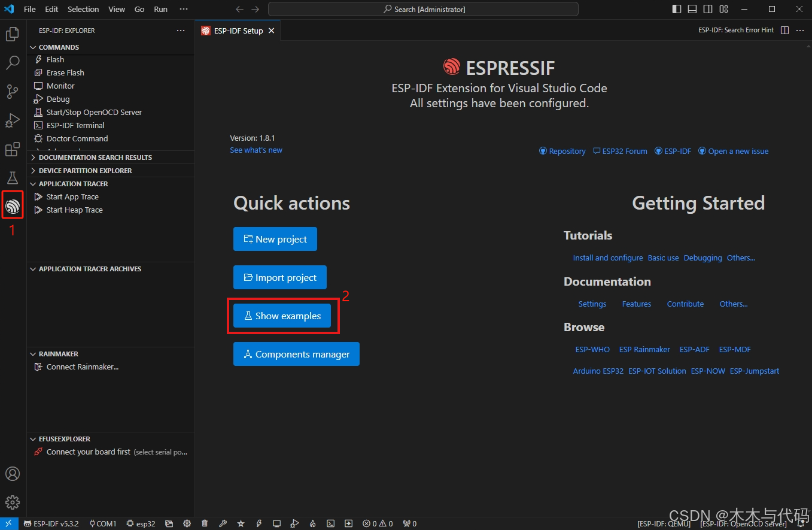The image size is (812, 530).
Task: Click the execute custom task icon in status bar
Action: (348, 523)
